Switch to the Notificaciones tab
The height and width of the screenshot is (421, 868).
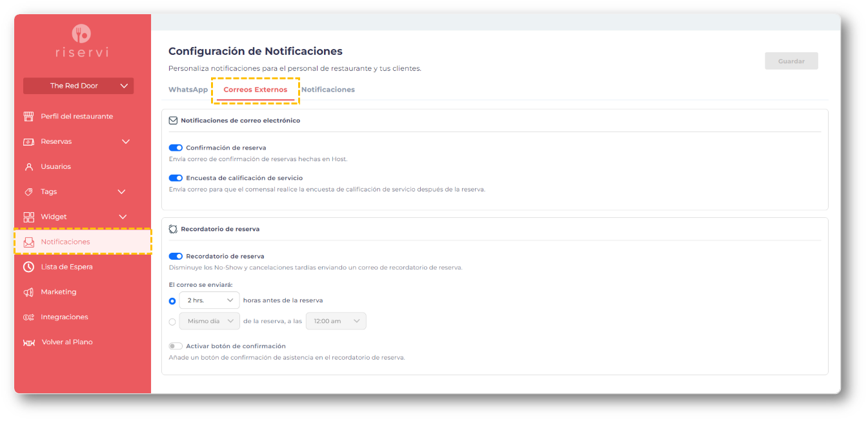pos(328,90)
